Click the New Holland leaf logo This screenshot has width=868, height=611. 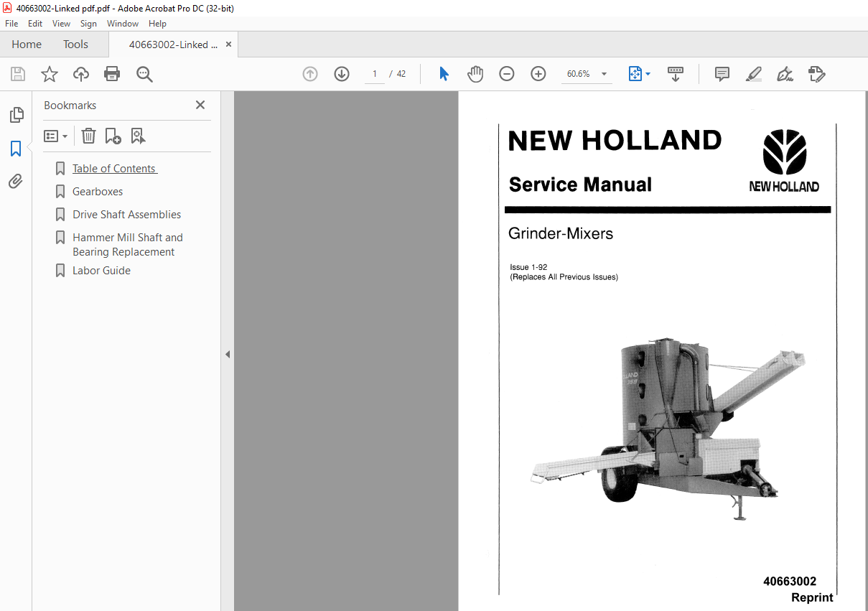pyautogui.click(x=784, y=152)
